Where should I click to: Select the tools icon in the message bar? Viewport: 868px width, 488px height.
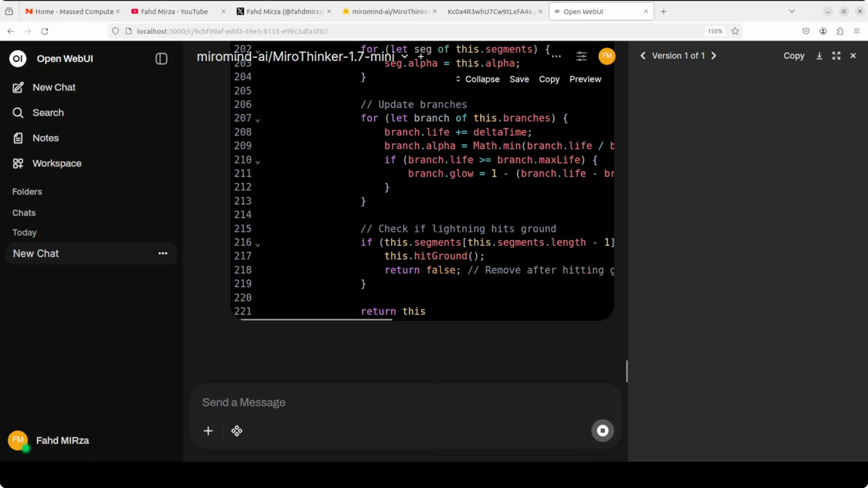coord(237,431)
